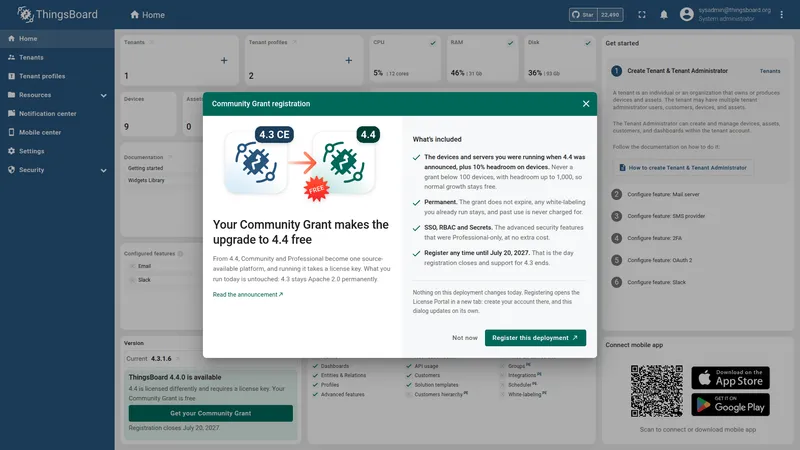800x450 pixels.
Task: Click the Google Play download badge
Action: pos(731,405)
